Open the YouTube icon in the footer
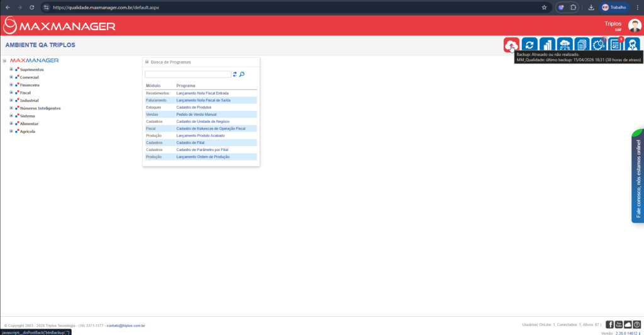Image resolution: width=644 pixels, height=335 pixels. click(619, 324)
